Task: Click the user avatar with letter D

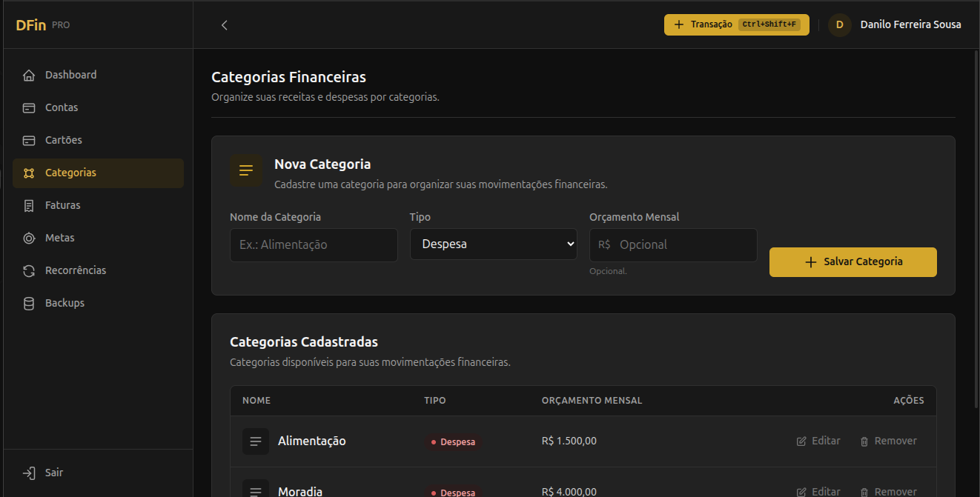Action: 840,24
